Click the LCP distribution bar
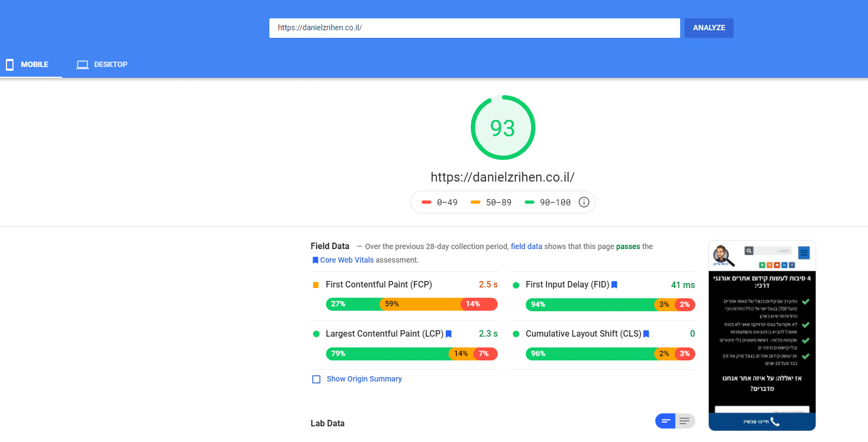Screen dimensions: 868x442 click(412, 354)
